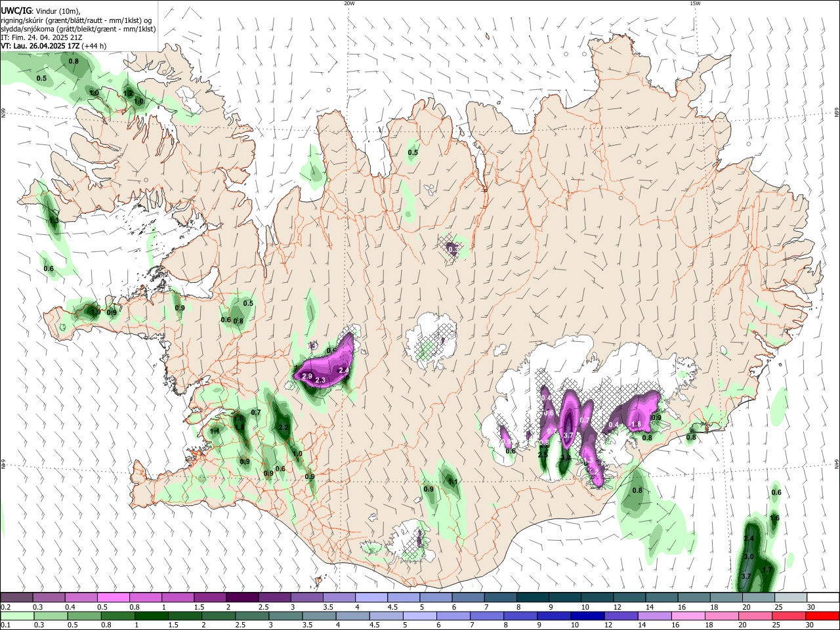Click the 1.9 rain value on the peninsula
840x630 pixels.
96,312
